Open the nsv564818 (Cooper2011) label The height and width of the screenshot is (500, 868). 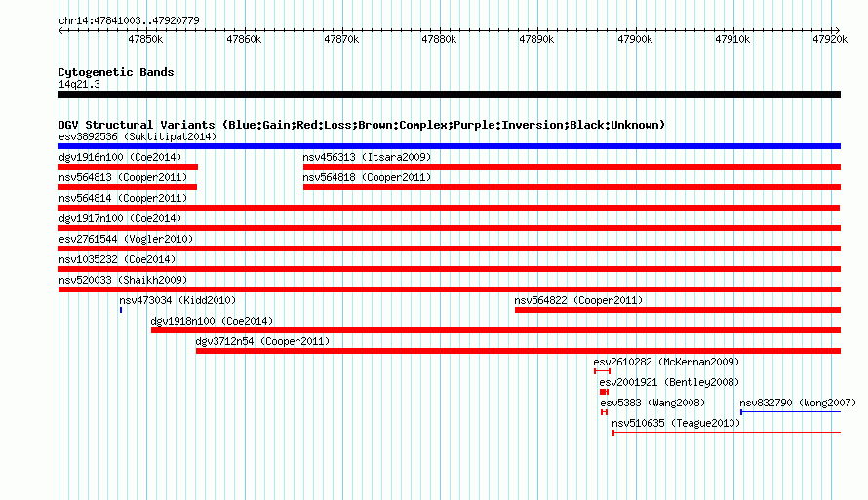pos(367,177)
